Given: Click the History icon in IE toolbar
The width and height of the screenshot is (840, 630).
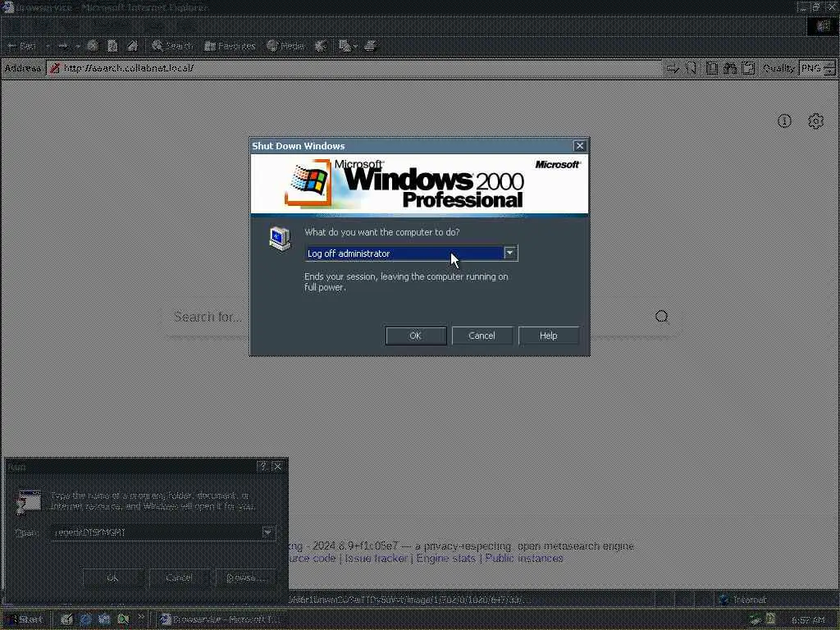Looking at the screenshot, I should tap(321, 46).
